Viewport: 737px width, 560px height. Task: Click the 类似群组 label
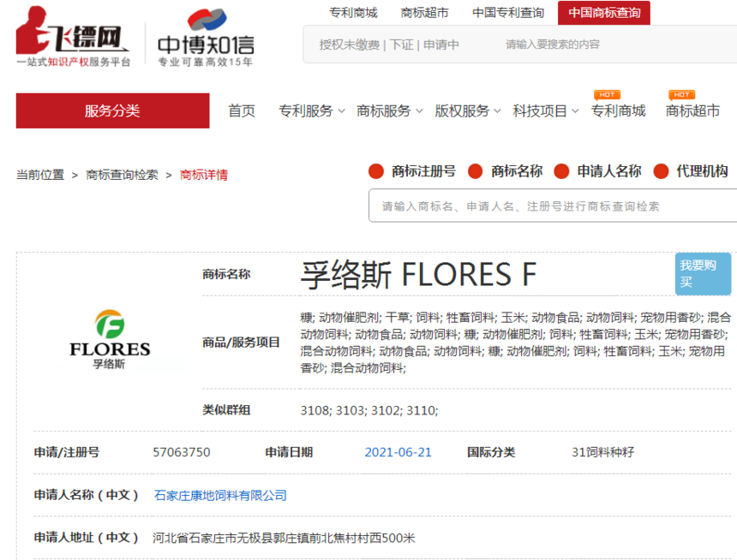226,410
